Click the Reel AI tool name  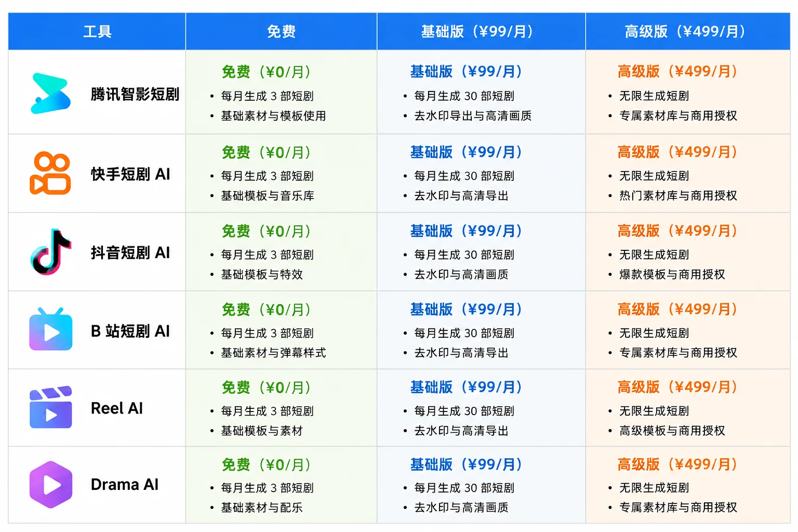(x=117, y=408)
